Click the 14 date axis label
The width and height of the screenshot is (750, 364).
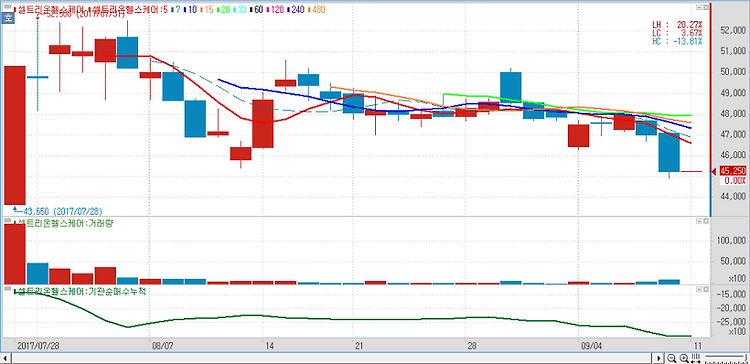pos(270,345)
